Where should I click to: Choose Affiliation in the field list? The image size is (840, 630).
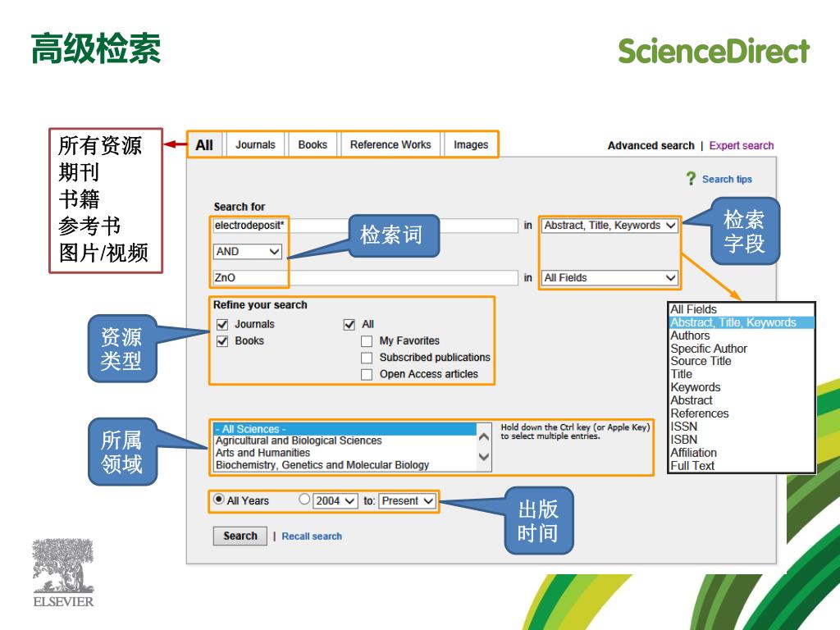[x=742, y=453]
